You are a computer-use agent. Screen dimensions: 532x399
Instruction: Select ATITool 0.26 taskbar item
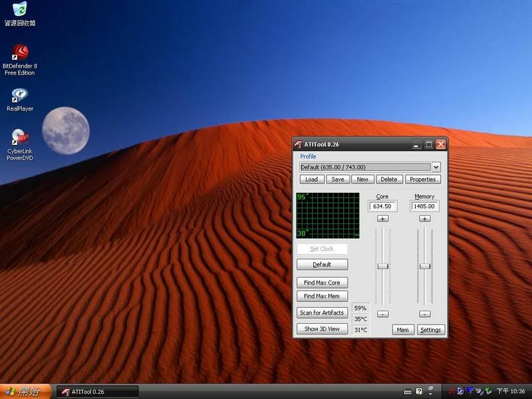[97, 392]
